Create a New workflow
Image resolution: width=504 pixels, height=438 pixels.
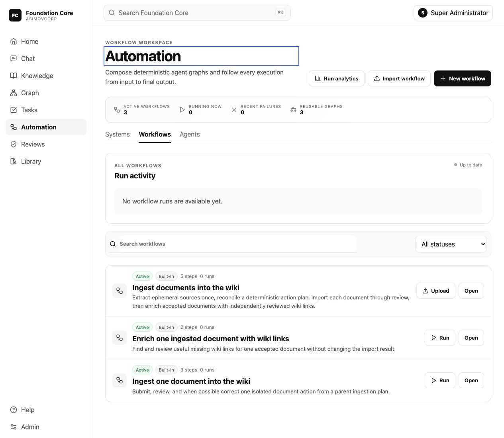coord(463,78)
